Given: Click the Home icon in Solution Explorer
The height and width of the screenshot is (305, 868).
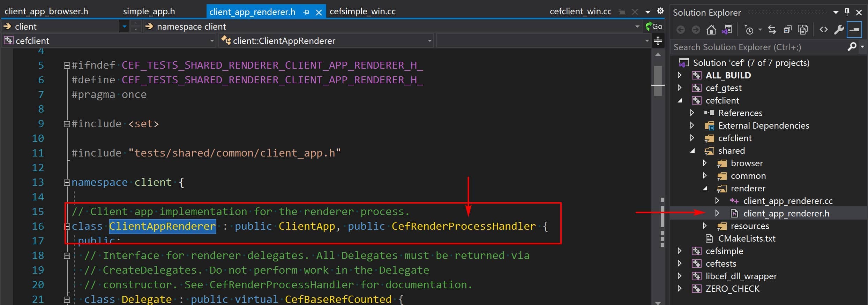Looking at the screenshot, I should pyautogui.click(x=711, y=30).
